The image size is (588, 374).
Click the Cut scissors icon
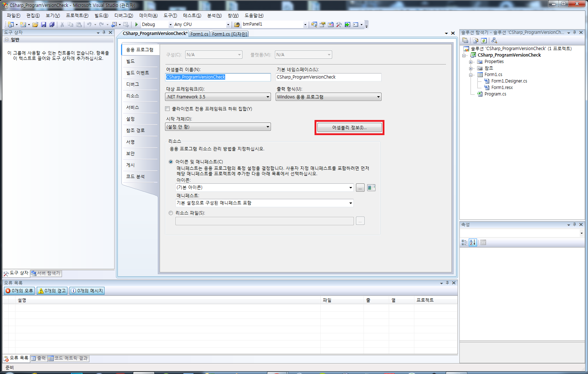click(x=62, y=25)
